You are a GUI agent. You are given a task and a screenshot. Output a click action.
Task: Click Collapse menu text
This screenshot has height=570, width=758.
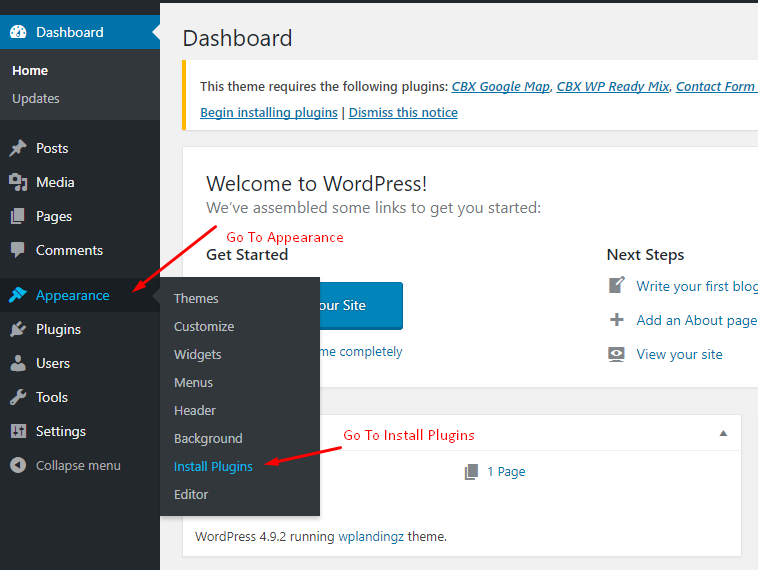tap(78, 466)
